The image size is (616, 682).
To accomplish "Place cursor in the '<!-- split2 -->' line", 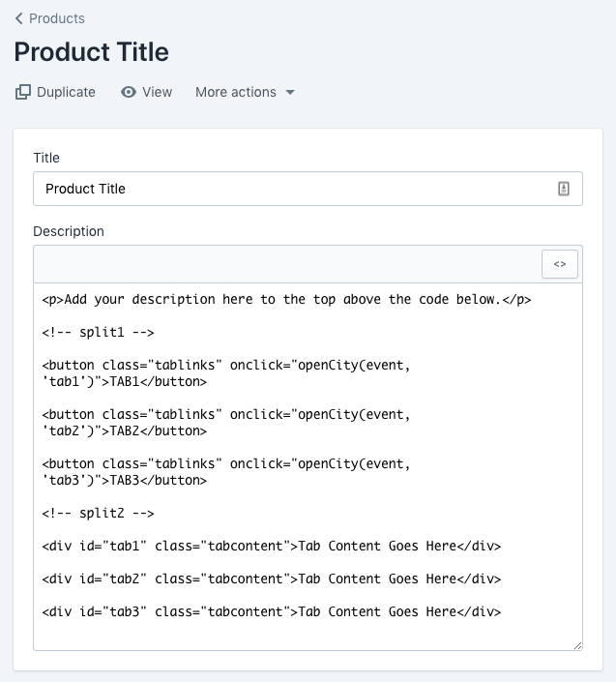I will pyautogui.click(x=99, y=514).
